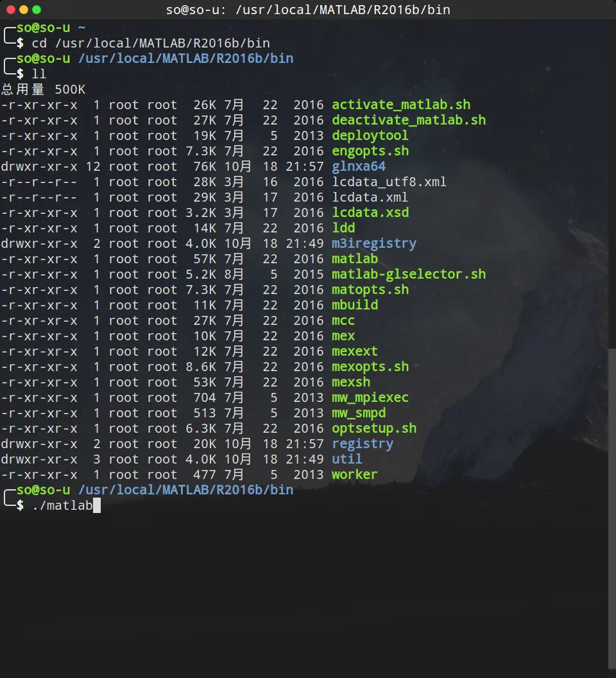Viewport: 616px width, 678px height.
Task: Click the mcc file name
Action: click(343, 320)
